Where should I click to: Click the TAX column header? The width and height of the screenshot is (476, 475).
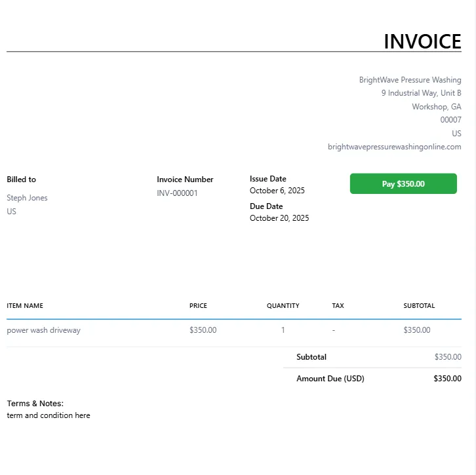[338, 306]
